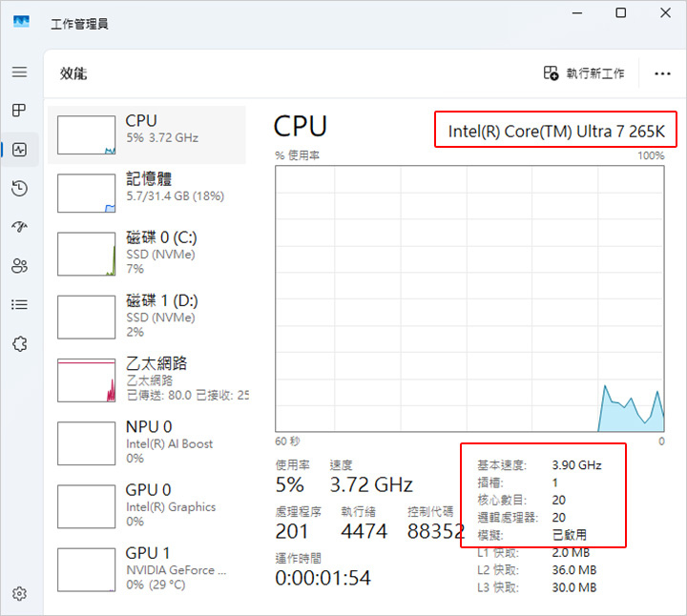The width and height of the screenshot is (687, 616).
Task: Click the main CPU usage graph
Action: click(469, 298)
